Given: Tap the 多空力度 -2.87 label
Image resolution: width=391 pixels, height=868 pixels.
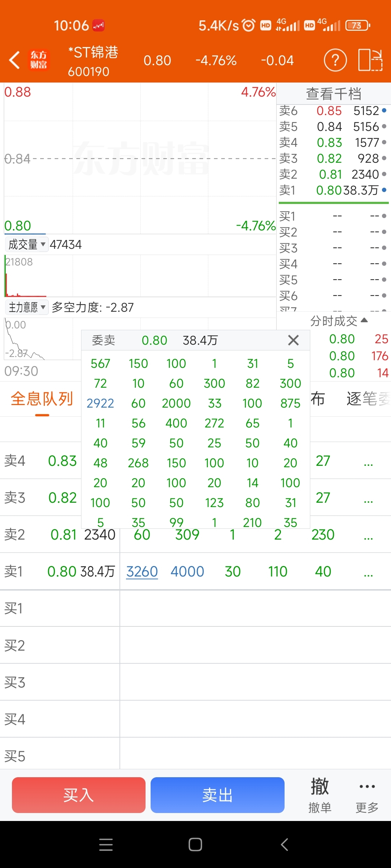Looking at the screenshot, I should click(x=93, y=307).
